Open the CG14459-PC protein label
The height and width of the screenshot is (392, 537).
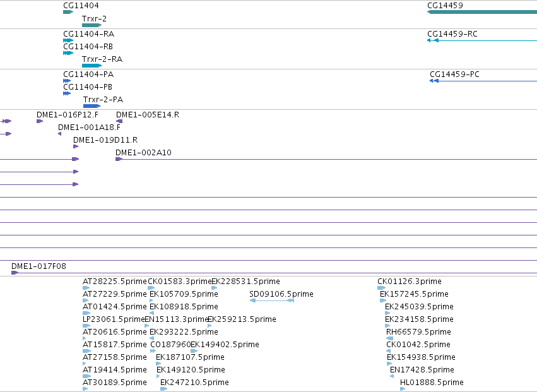point(454,74)
